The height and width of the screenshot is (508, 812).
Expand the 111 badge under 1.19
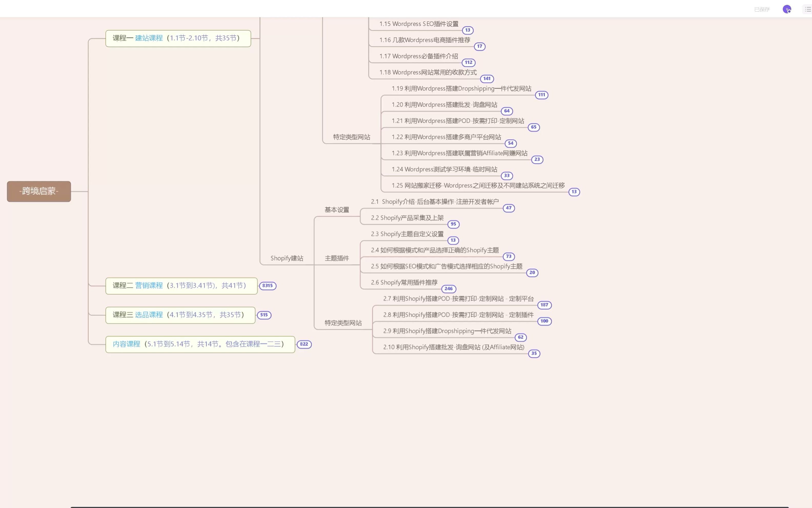coord(542,95)
